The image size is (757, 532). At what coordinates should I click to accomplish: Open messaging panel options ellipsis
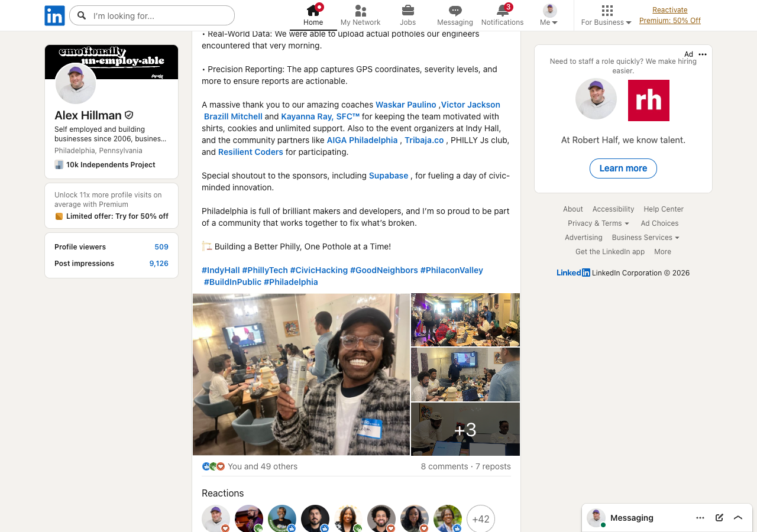pyautogui.click(x=700, y=518)
